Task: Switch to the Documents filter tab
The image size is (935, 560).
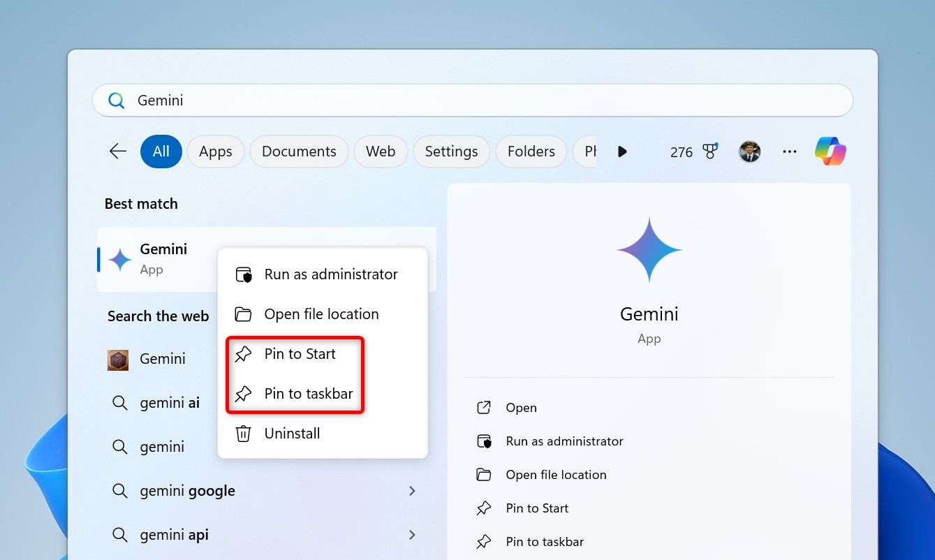Action: coord(299,151)
